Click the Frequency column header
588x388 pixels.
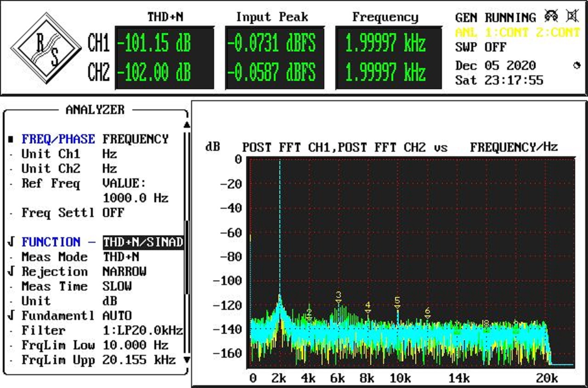(x=385, y=17)
